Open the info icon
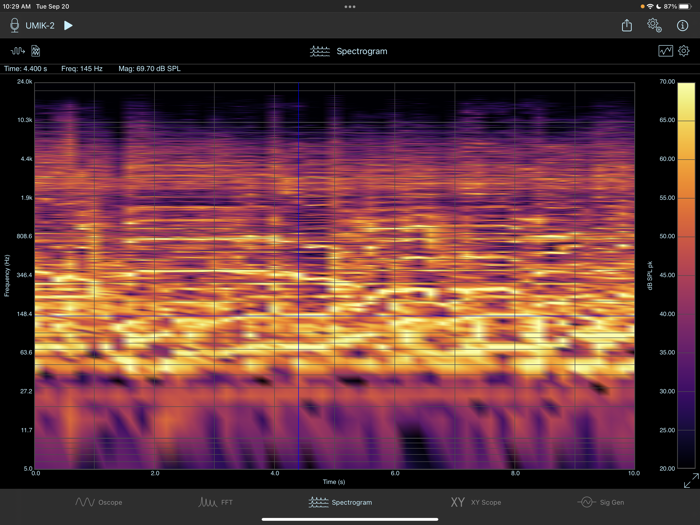This screenshot has width=700, height=525. pyautogui.click(x=682, y=25)
